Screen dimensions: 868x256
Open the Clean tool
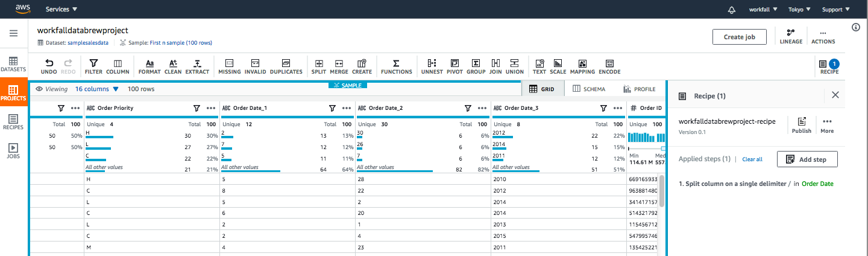click(x=173, y=66)
